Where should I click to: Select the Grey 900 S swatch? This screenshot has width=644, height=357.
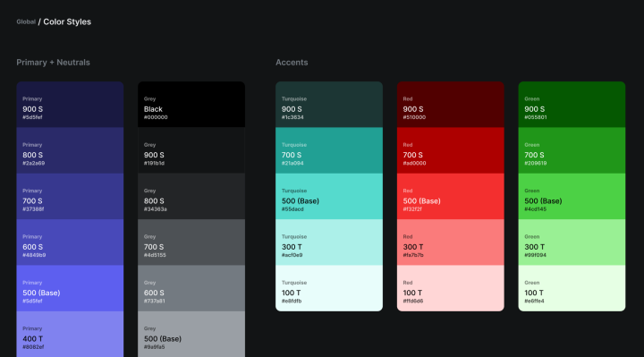tap(191, 150)
